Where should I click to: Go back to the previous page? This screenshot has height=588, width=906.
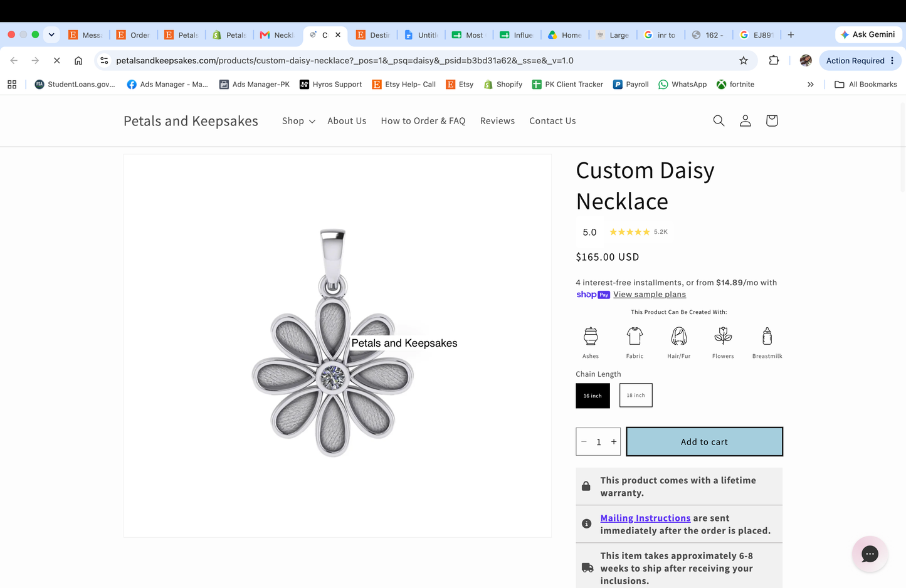click(14, 61)
